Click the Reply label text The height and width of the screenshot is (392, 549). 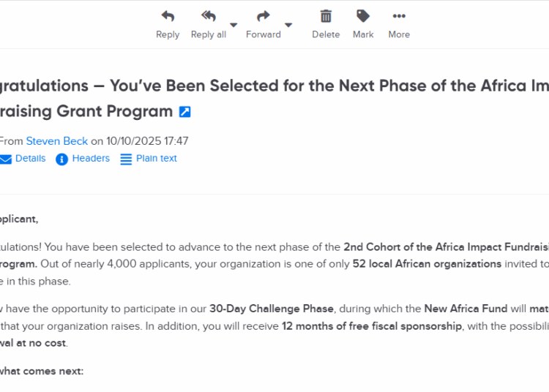click(168, 34)
